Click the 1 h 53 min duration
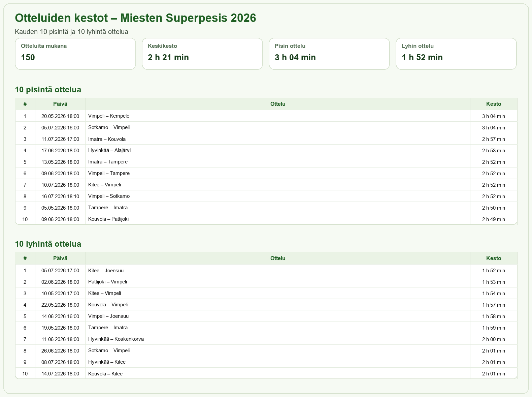 (x=494, y=282)
